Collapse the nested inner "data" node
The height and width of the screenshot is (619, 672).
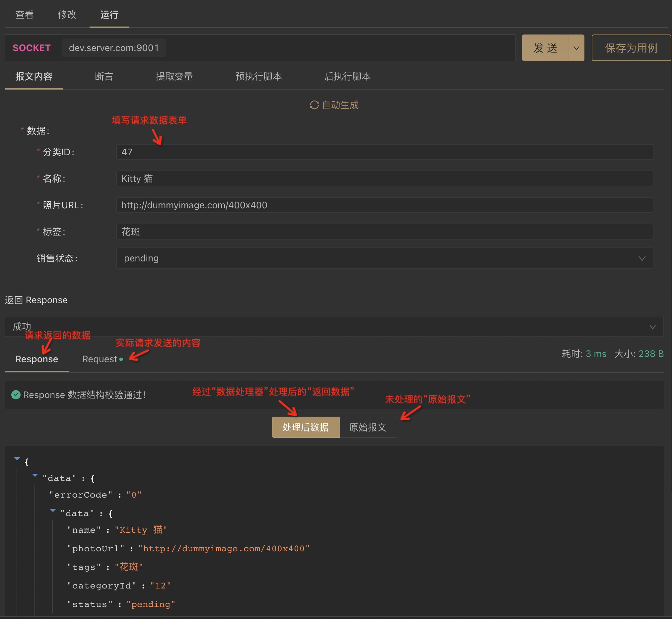(x=53, y=511)
